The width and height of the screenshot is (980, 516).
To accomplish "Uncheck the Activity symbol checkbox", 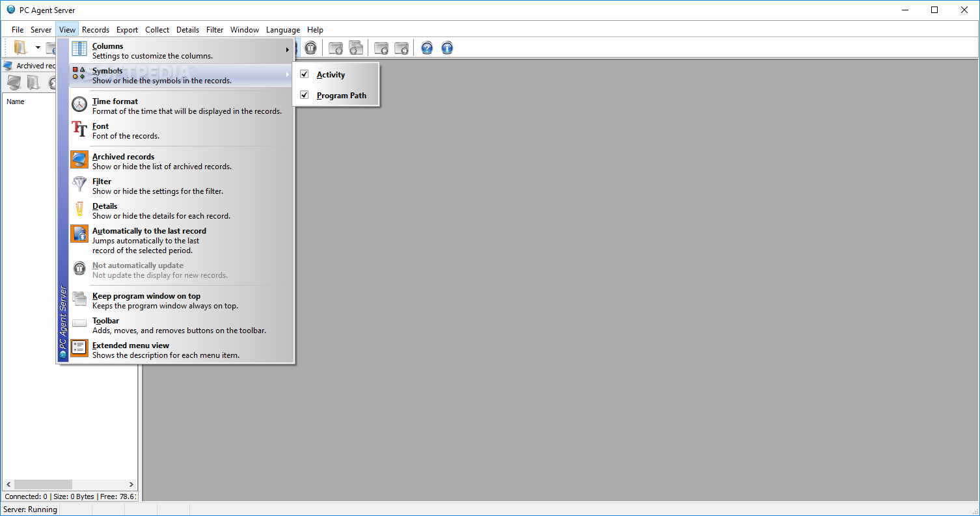I will click(x=304, y=74).
